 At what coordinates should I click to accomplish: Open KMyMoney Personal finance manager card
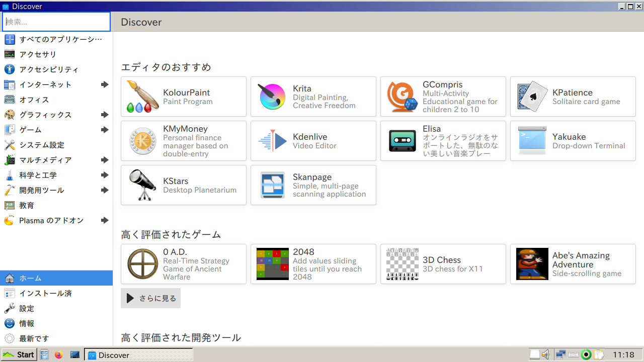click(x=184, y=141)
